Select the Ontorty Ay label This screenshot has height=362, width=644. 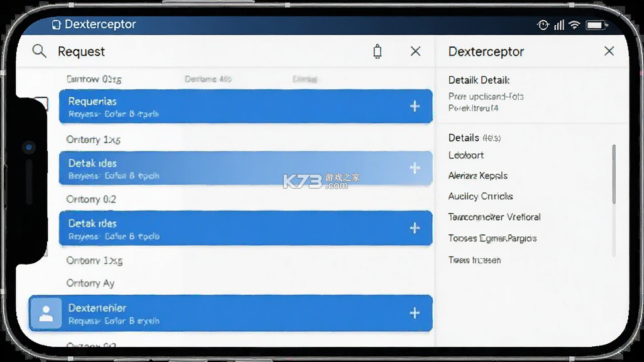coord(91,283)
